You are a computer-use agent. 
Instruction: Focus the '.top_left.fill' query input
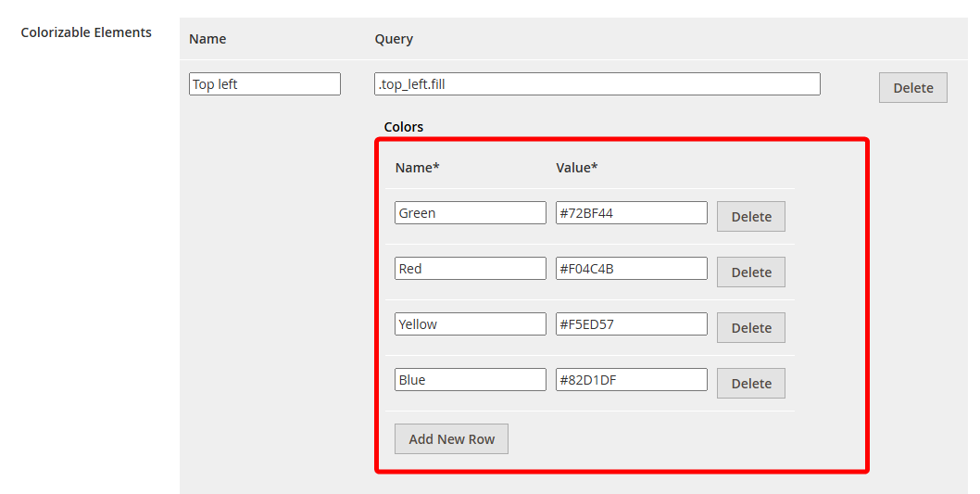click(x=597, y=84)
